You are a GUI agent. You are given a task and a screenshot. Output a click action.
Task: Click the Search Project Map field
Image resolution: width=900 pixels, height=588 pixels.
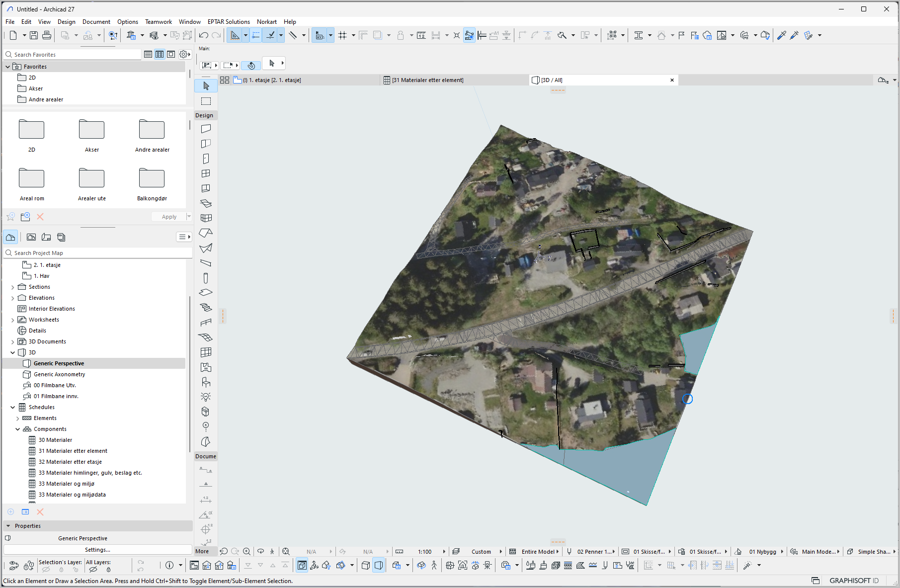click(x=99, y=253)
